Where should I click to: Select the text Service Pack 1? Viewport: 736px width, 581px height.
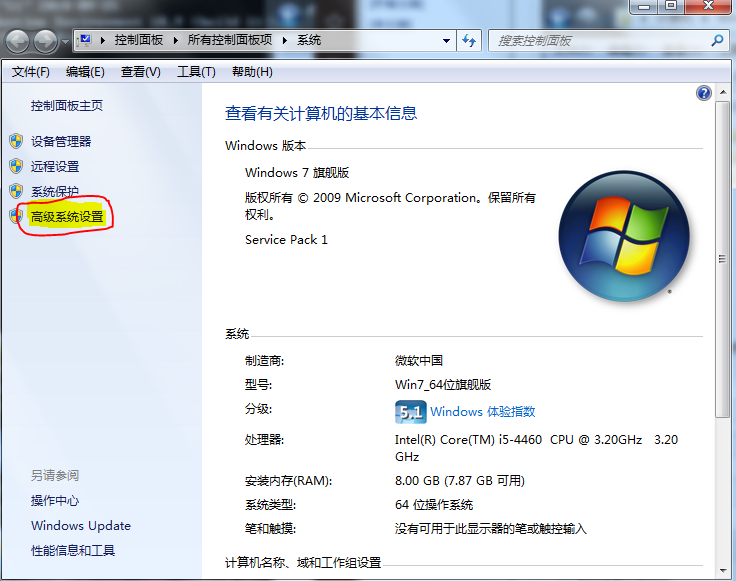coord(286,240)
